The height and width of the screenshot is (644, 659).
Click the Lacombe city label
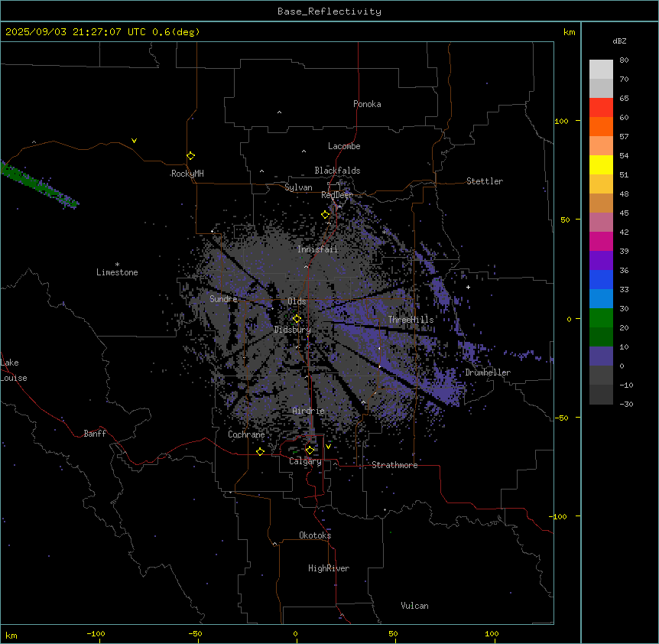[x=344, y=146]
